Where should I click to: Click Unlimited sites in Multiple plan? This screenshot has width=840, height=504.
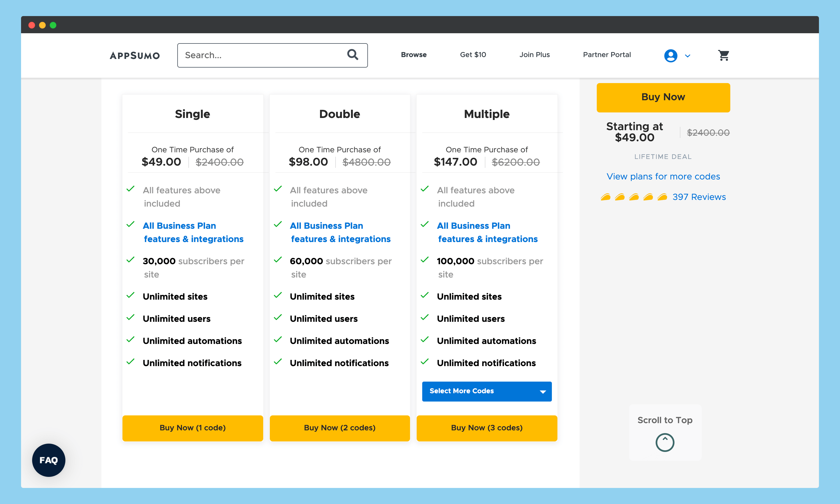[x=469, y=297]
